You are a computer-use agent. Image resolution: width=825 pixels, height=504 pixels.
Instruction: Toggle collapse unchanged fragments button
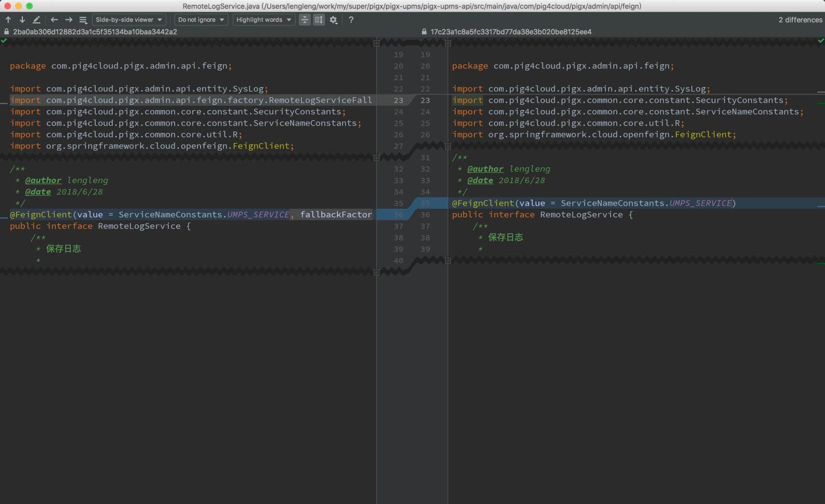(305, 20)
